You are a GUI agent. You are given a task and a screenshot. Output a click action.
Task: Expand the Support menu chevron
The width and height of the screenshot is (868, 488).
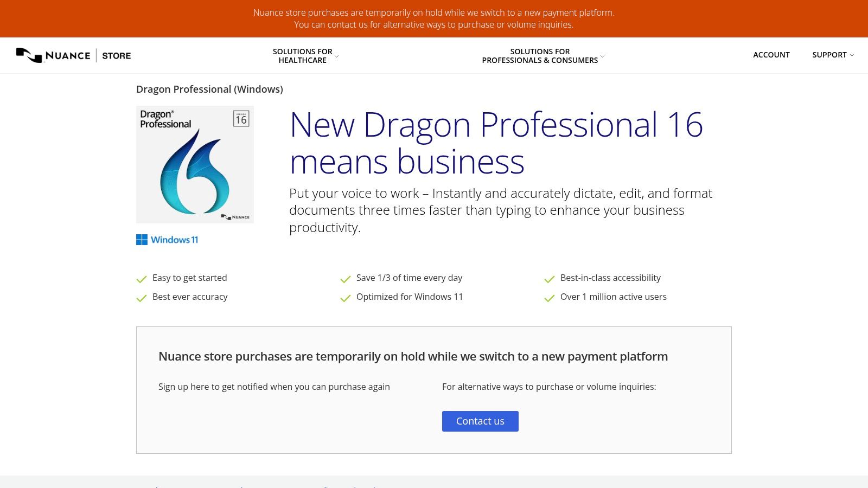[852, 55]
